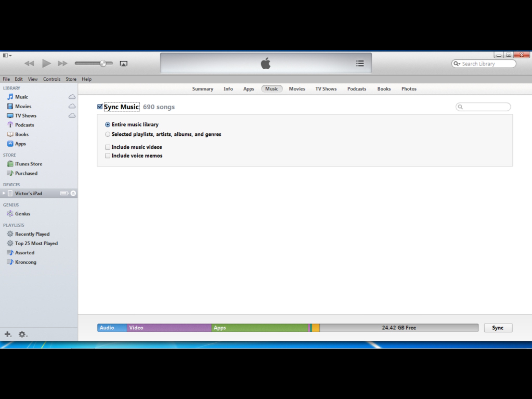The image size is (532, 399).
Task: Open the Controls menu
Action: pyautogui.click(x=51, y=79)
